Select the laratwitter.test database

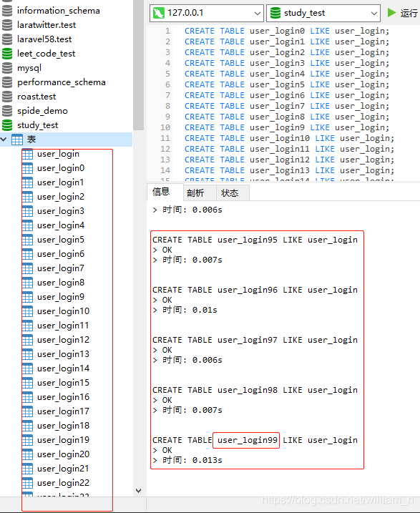[x=47, y=25]
